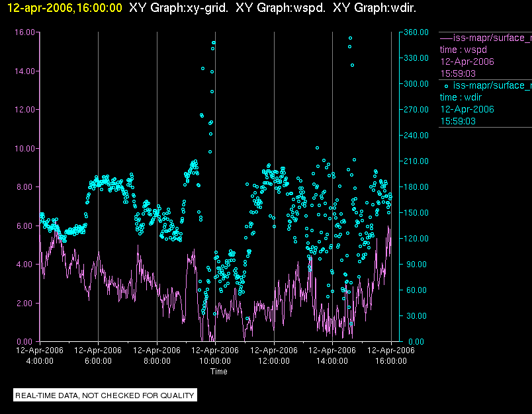Click the 8.00 wind speed axis label

26,187
